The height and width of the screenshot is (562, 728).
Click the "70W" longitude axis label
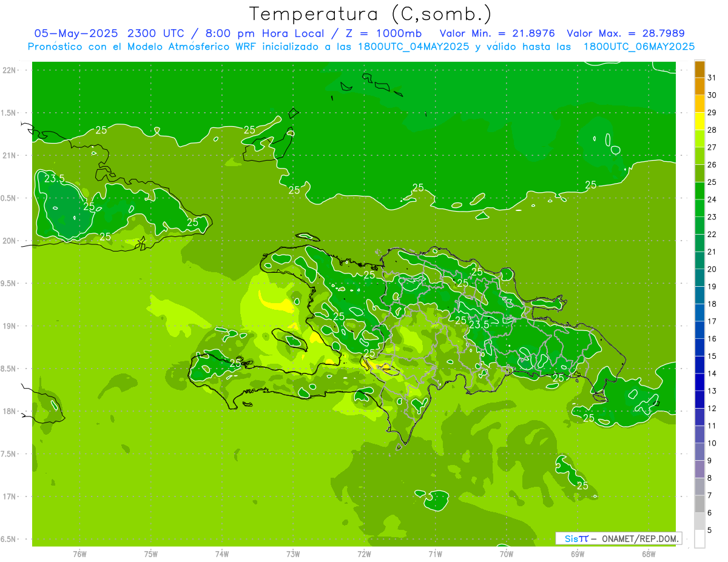(507, 554)
